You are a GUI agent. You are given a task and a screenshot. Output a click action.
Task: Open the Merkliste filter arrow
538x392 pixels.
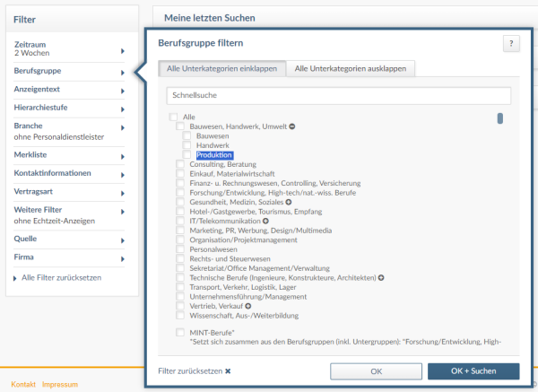[123, 157]
